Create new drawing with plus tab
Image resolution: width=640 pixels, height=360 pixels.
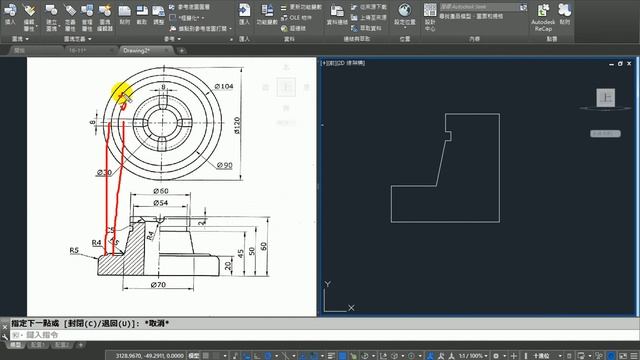(182, 51)
